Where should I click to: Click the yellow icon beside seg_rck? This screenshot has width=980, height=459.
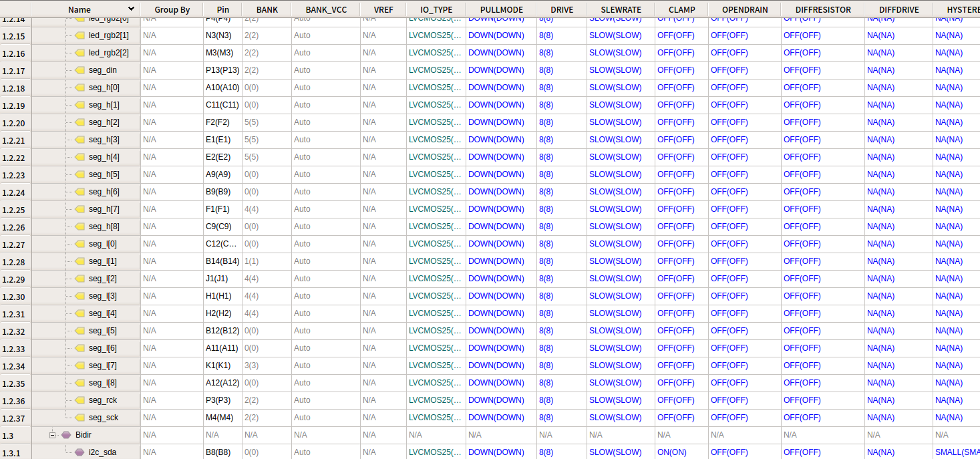[x=80, y=400]
